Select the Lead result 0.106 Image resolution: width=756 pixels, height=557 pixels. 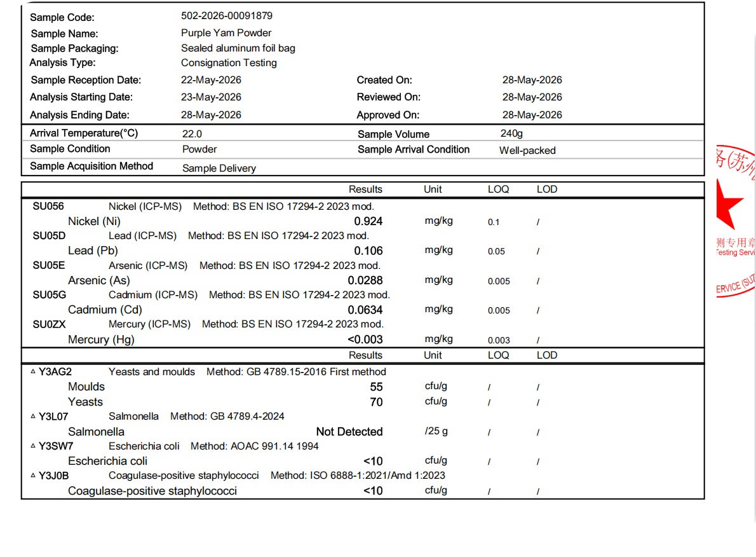click(368, 251)
